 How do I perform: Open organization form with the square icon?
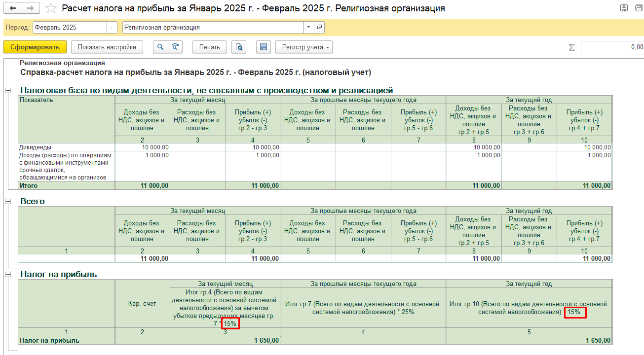[319, 28]
